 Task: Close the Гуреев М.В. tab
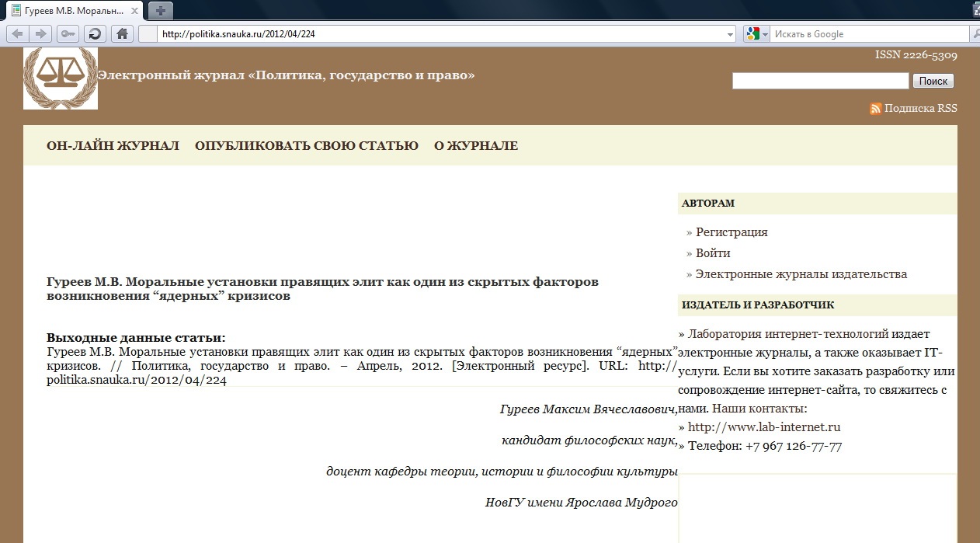click(136, 11)
